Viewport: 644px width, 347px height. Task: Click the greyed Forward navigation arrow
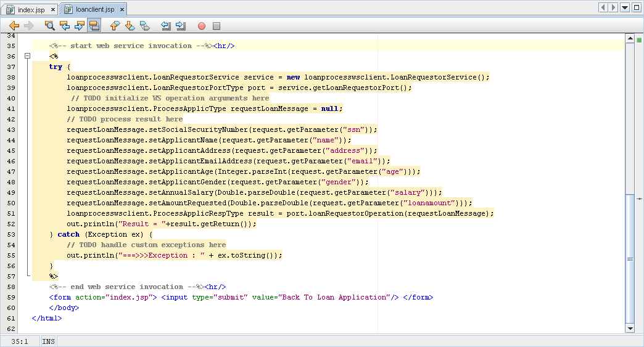pyautogui.click(x=29, y=26)
